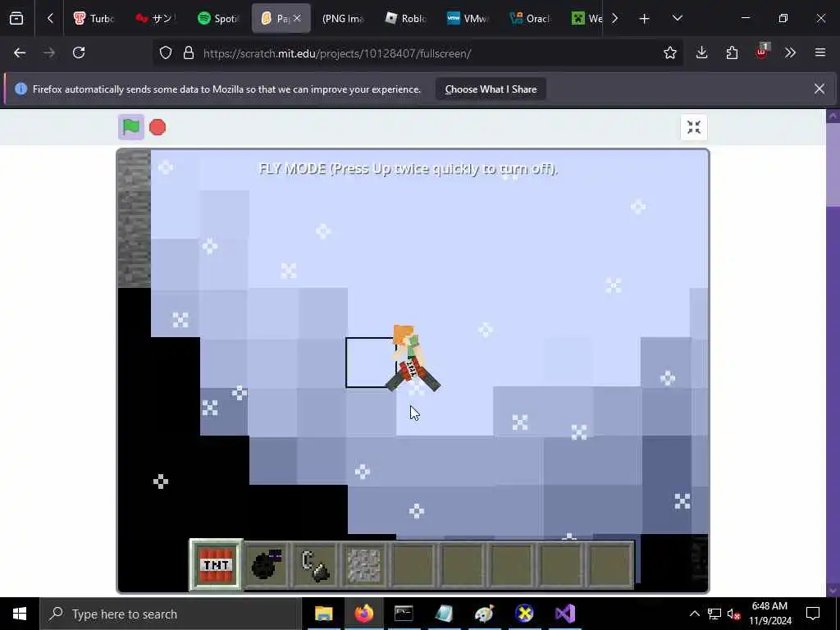
Task: Click the Alex player character
Action: pyautogui.click(x=413, y=358)
